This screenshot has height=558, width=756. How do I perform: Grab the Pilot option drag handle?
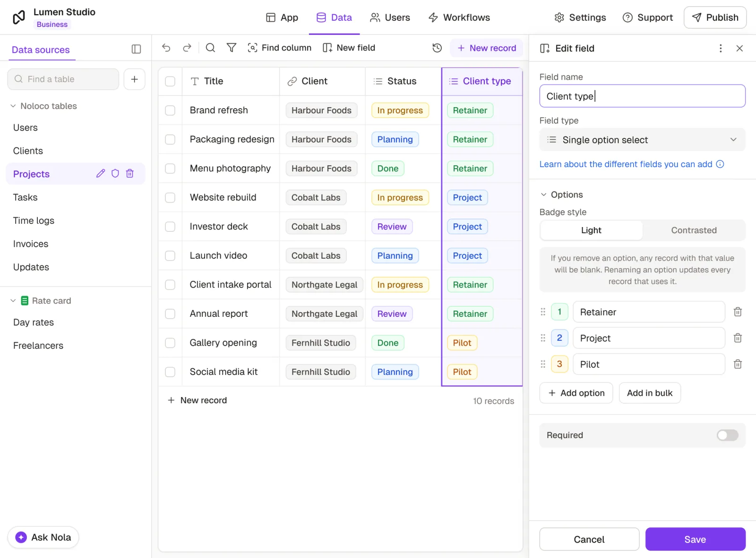click(543, 364)
